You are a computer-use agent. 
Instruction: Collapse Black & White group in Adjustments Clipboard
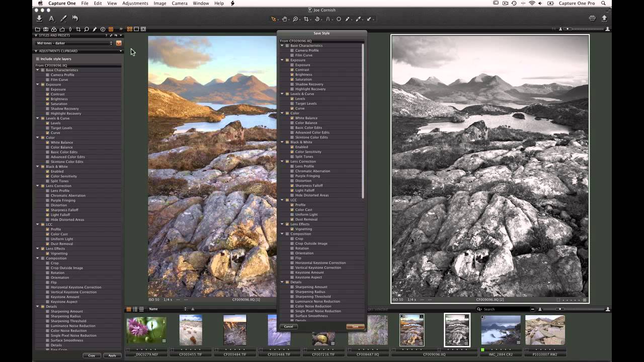coord(38,166)
